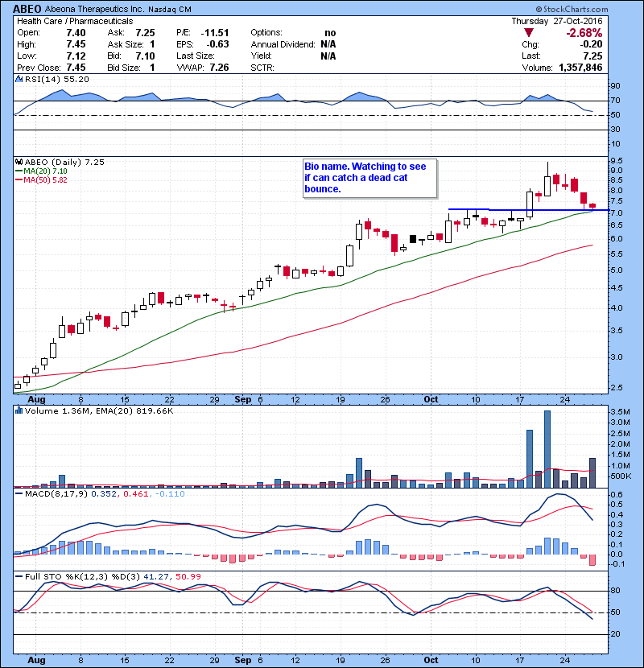The height and width of the screenshot is (668, 644).
Task: Click the Aug label on bottom date axis
Action: [36, 660]
